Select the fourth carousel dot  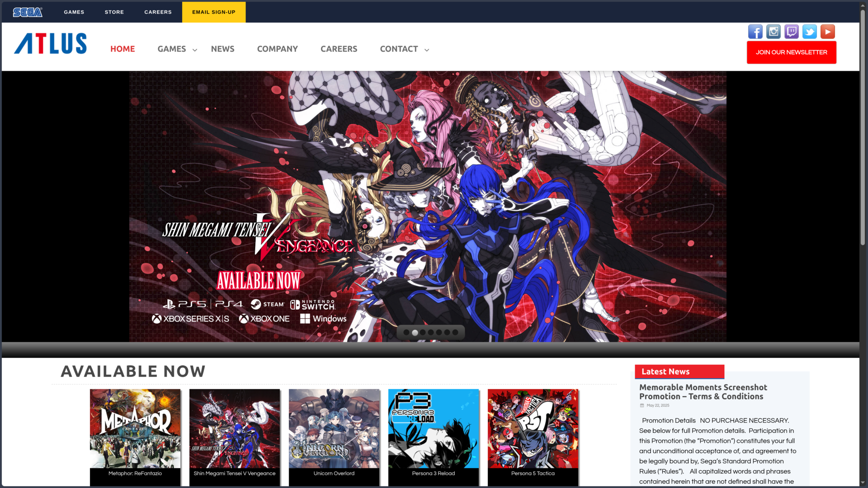point(431,332)
